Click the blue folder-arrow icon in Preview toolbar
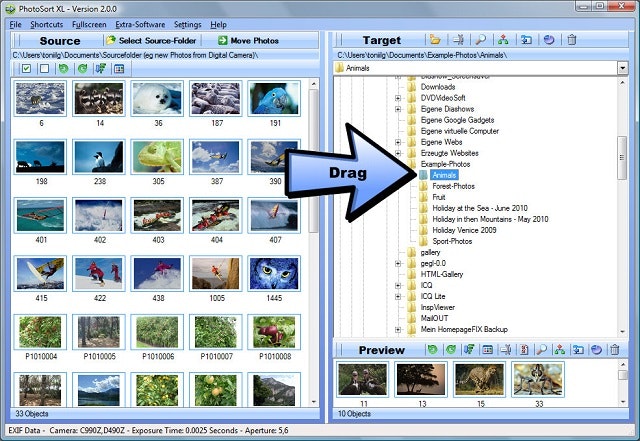Viewport: 640px width, 441px height. pos(578,350)
